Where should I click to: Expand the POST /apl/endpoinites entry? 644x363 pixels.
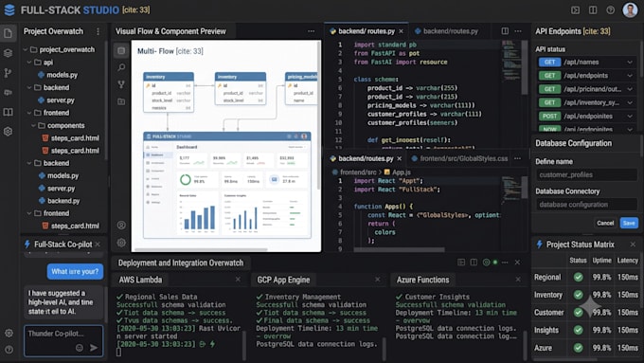click(x=630, y=117)
